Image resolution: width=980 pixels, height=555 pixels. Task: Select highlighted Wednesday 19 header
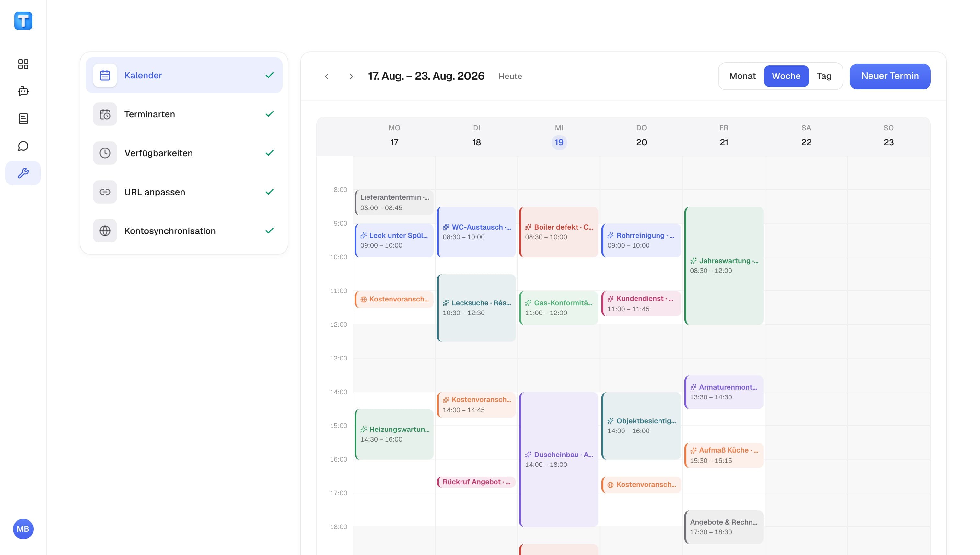[559, 136]
